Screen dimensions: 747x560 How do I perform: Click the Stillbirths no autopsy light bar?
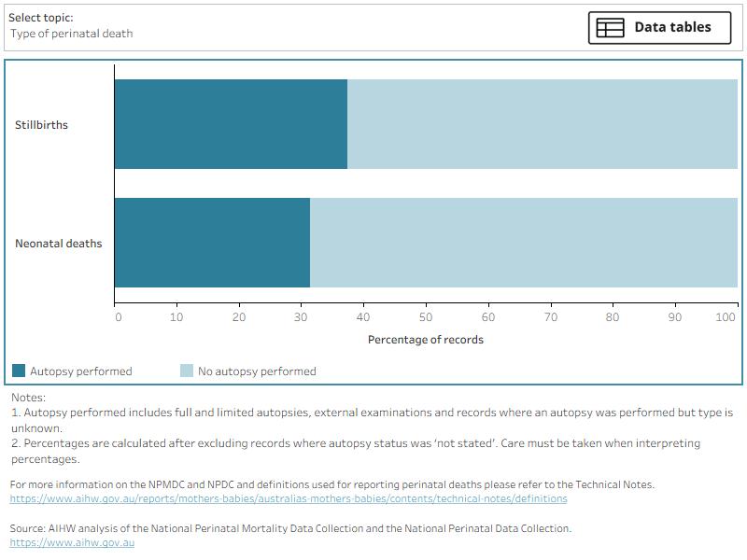543,124
